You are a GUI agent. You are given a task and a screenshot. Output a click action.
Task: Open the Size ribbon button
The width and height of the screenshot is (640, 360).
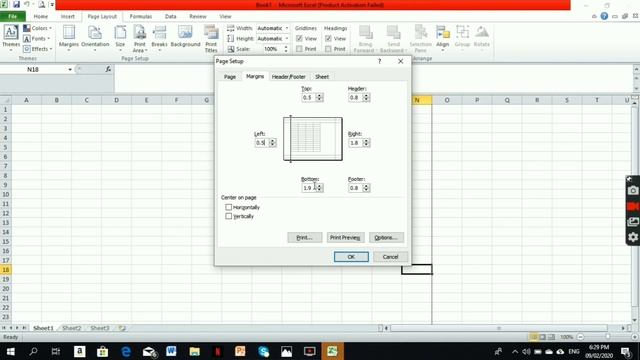120,38
